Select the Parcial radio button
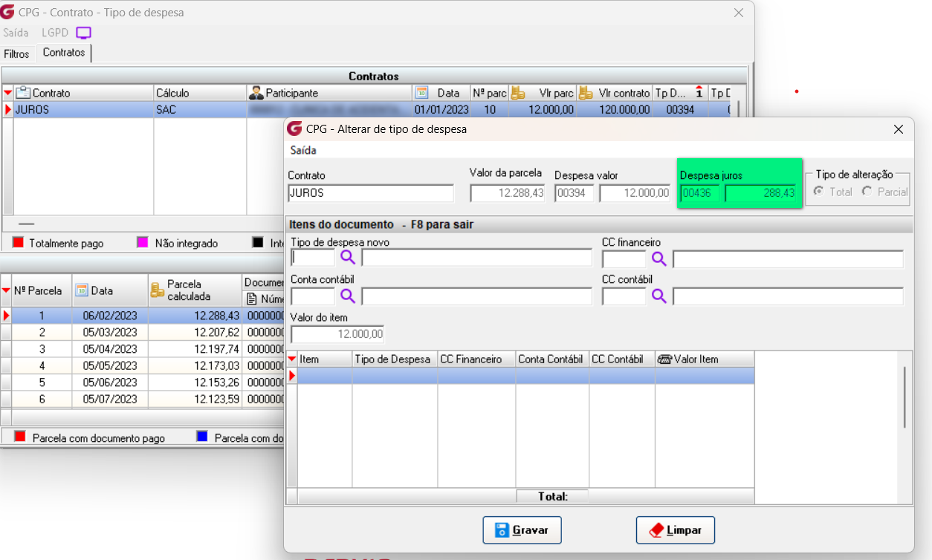The image size is (932, 560). [867, 192]
